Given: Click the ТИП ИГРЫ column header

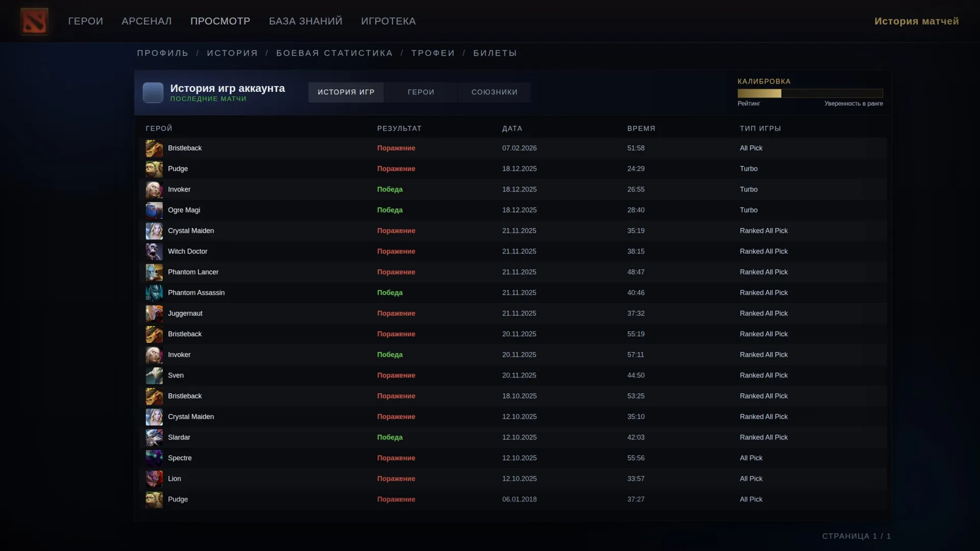Looking at the screenshot, I should (761, 129).
